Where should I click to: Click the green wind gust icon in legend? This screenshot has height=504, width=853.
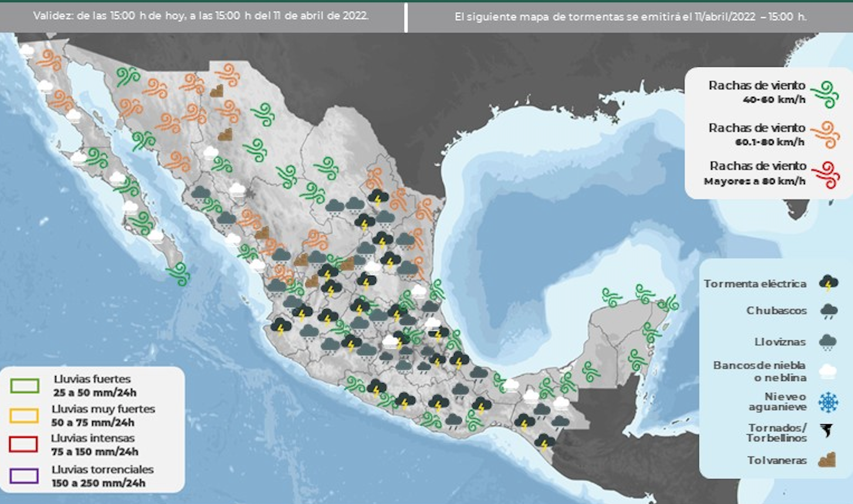point(825,94)
